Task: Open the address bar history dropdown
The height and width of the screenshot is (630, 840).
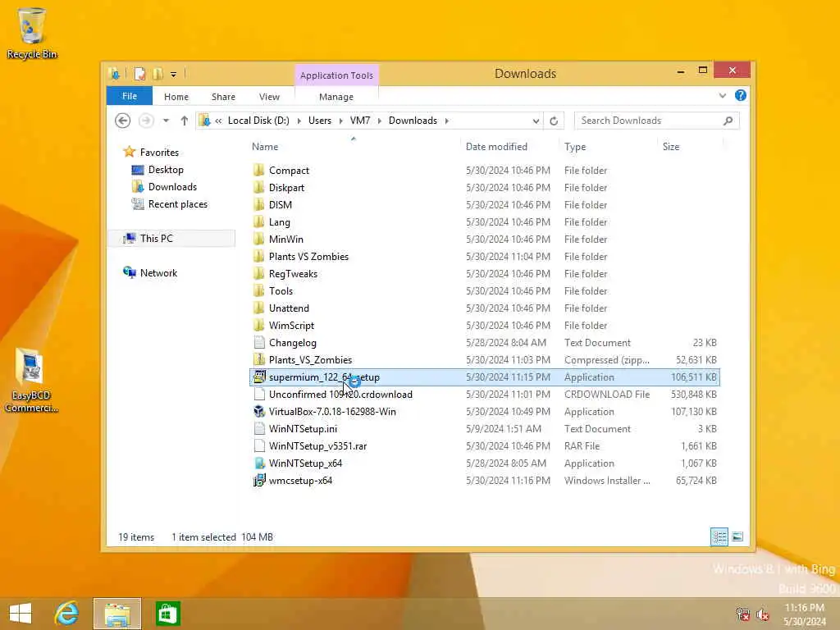Action: [536, 121]
